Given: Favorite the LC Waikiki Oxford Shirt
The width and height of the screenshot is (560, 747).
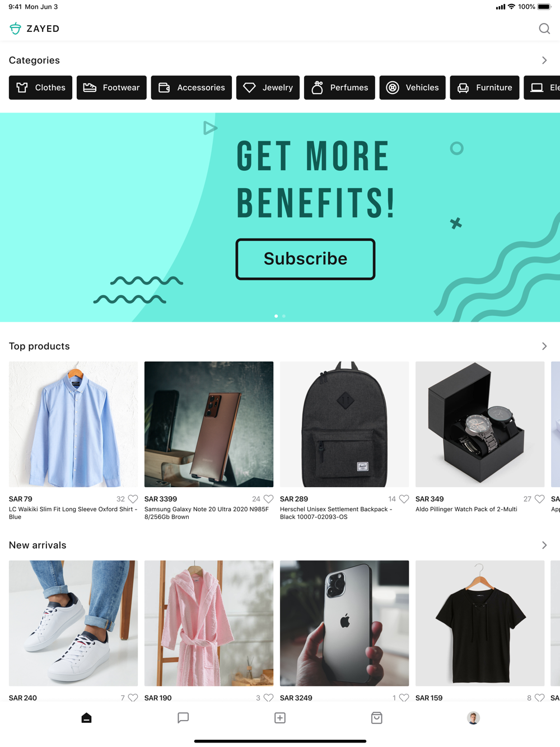Looking at the screenshot, I should pyautogui.click(x=133, y=499).
